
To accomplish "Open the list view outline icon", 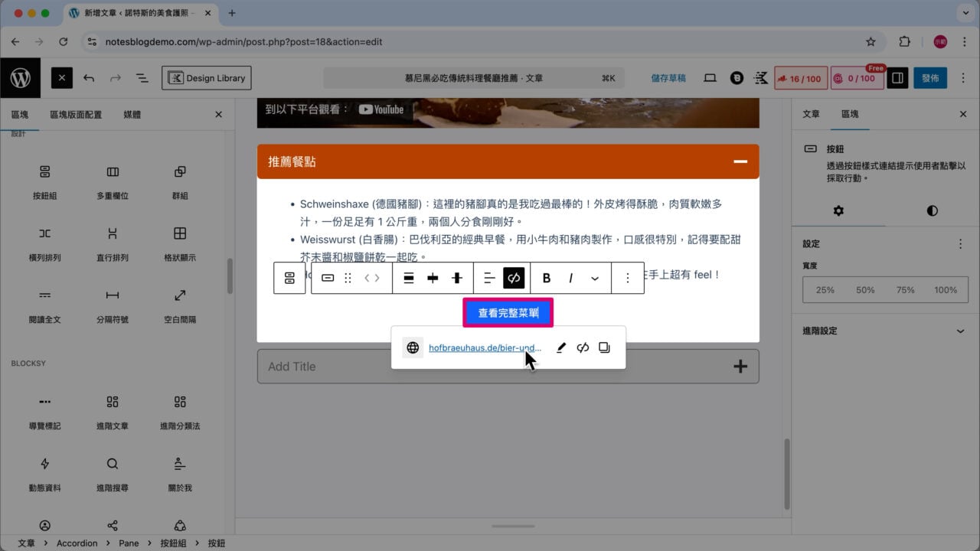I will 142,77.
